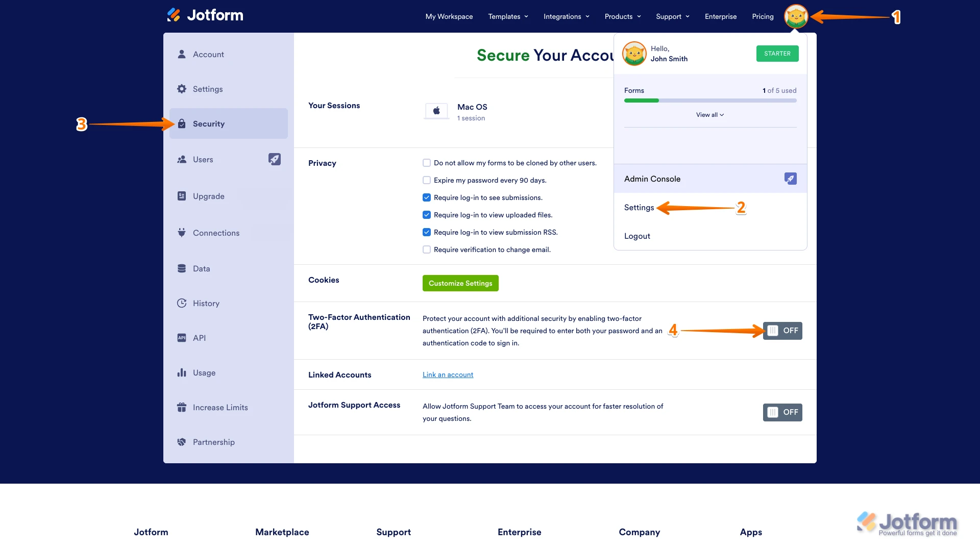Image resolution: width=980 pixels, height=551 pixels.
Task: Check 'Expire my password every 90 days'
Action: (x=427, y=180)
